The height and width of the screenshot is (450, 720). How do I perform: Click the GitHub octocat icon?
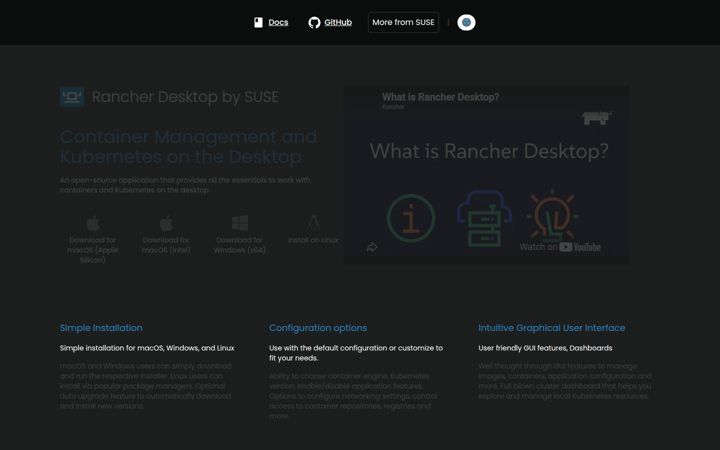(314, 22)
